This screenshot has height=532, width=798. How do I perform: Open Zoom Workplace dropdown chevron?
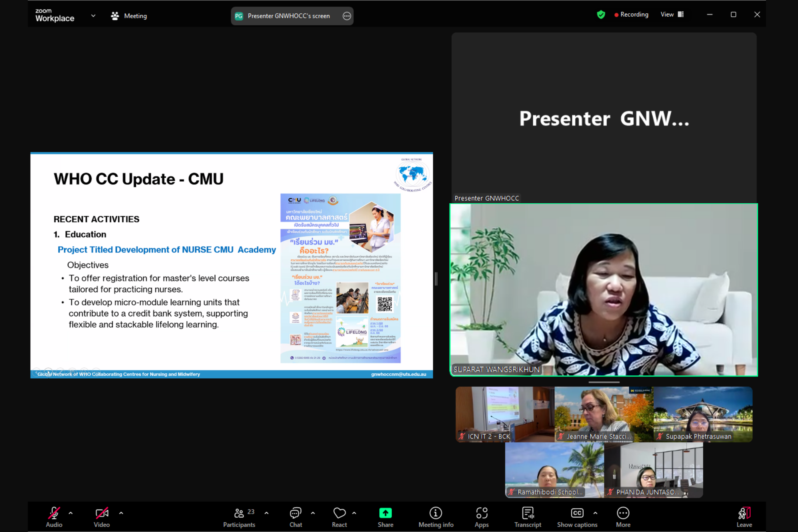click(93, 16)
